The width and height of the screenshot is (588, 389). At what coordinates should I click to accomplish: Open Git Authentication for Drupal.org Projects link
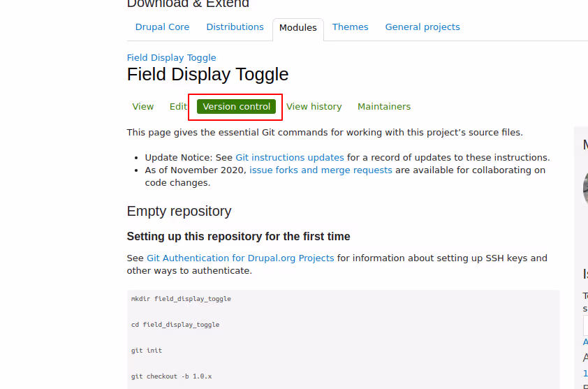240,258
